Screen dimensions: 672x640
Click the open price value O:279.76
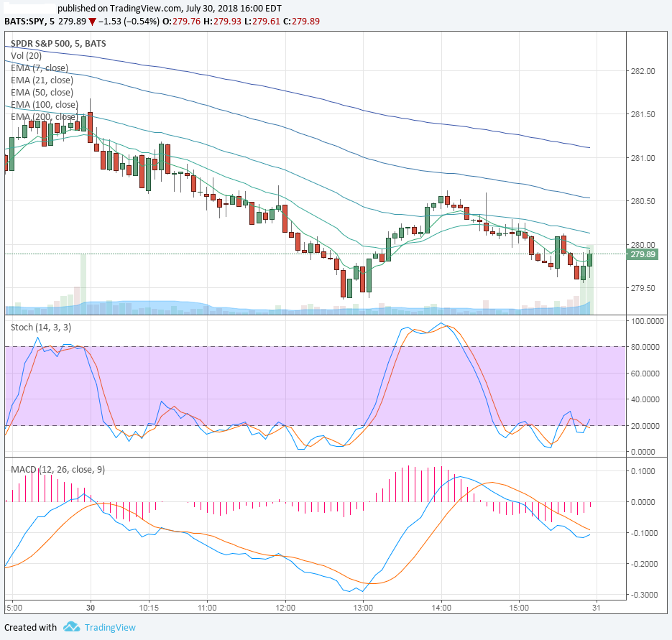182,22
